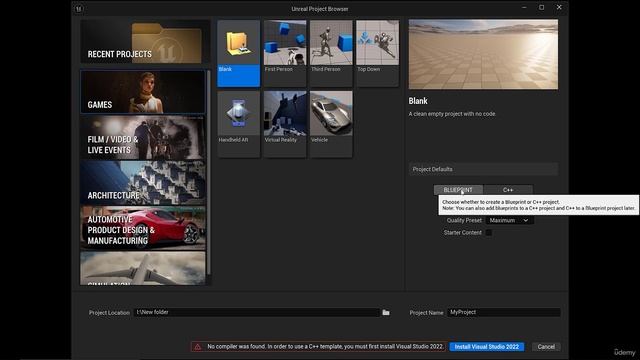Open Film / Video & Live Events category

coord(143,138)
